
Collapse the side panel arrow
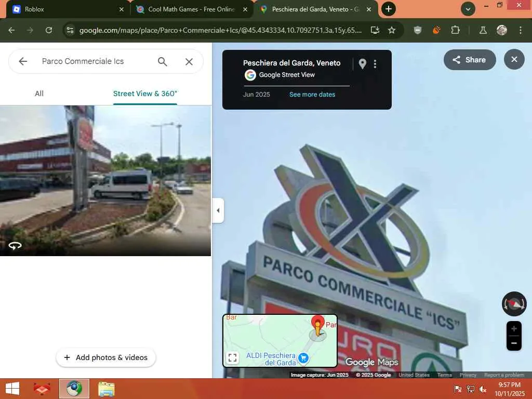pos(218,210)
